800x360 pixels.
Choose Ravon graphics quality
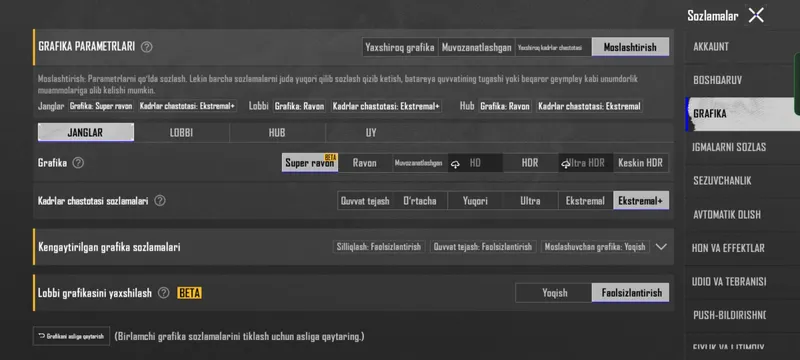coord(365,163)
